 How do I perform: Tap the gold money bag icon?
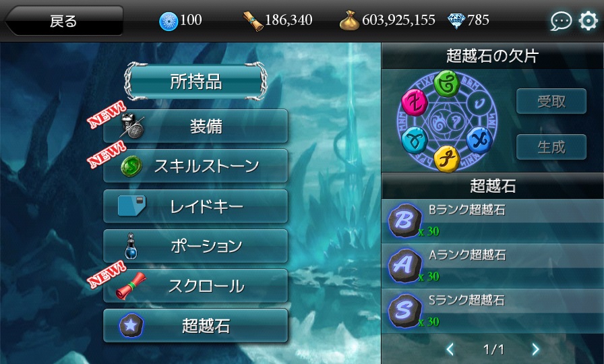(x=349, y=20)
